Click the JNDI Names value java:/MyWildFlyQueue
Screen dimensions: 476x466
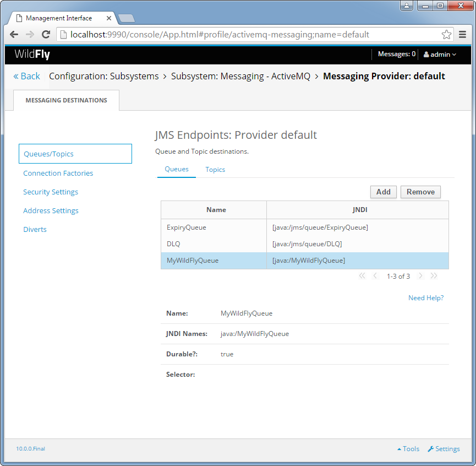[255, 334]
